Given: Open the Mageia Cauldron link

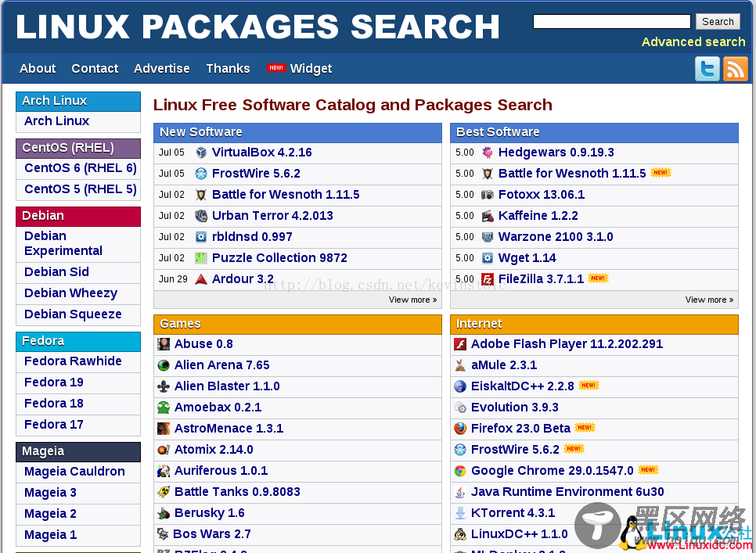Looking at the screenshot, I should pyautogui.click(x=74, y=472).
